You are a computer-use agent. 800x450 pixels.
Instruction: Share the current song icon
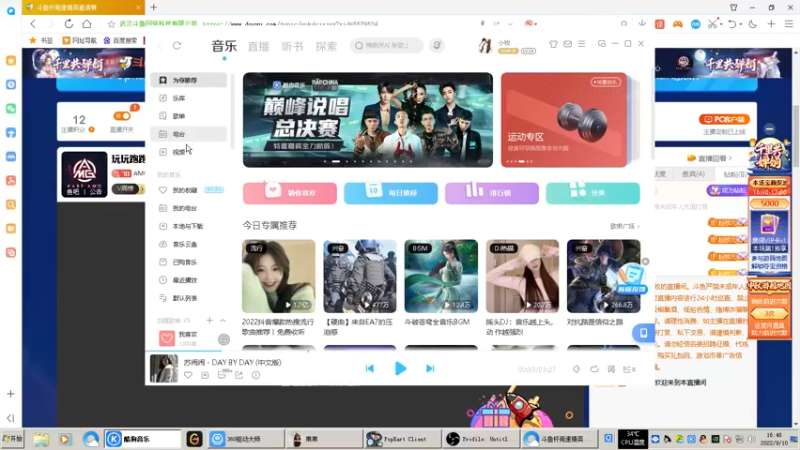(239, 375)
